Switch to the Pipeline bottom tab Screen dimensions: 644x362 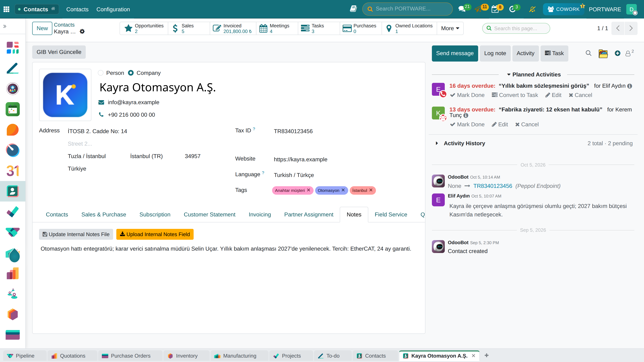pyautogui.click(x=25, y=356)
